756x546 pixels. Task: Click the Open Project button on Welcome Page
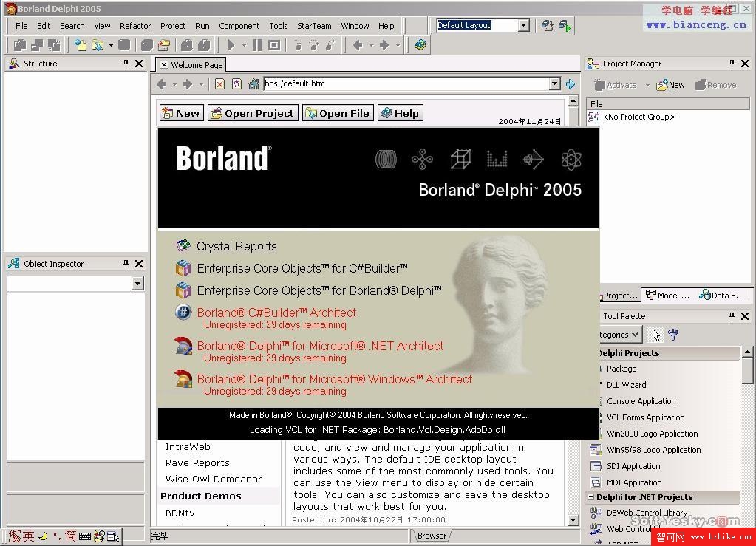253,113
